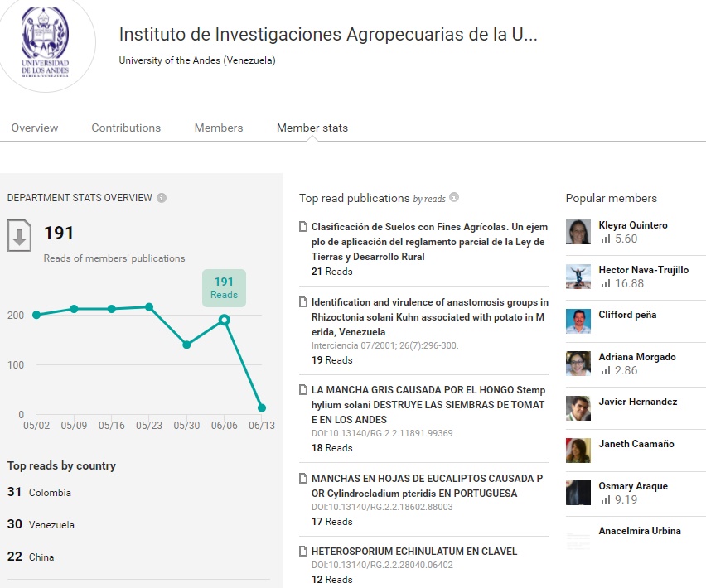The image size is (706, 588).
Task: Open Osmary Araque's member profile name
Action: pos(633,486)
